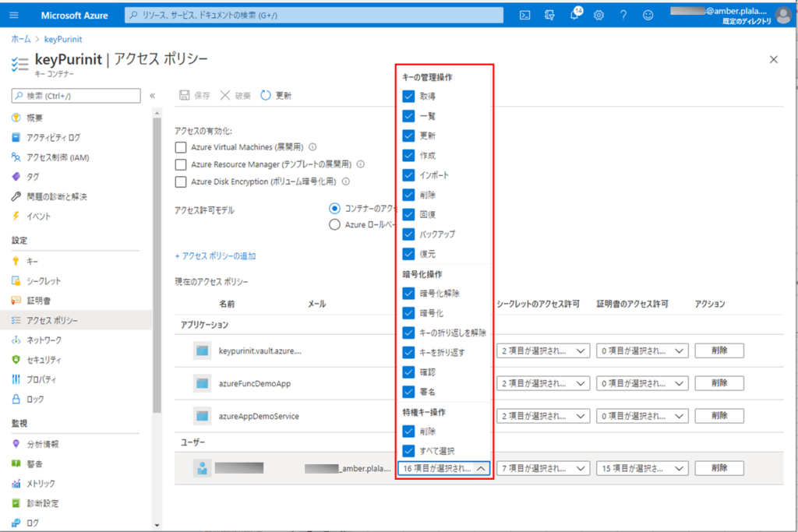Screen dimensions: 798x532
Task: Open certificate permissions dropdown for azureFuncDemoApp
Action: coord(642,383)
